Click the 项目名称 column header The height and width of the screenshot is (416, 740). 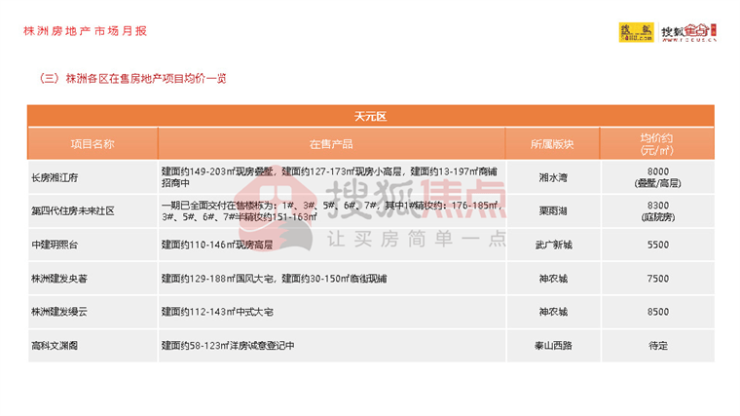click(x=92, y=144)
